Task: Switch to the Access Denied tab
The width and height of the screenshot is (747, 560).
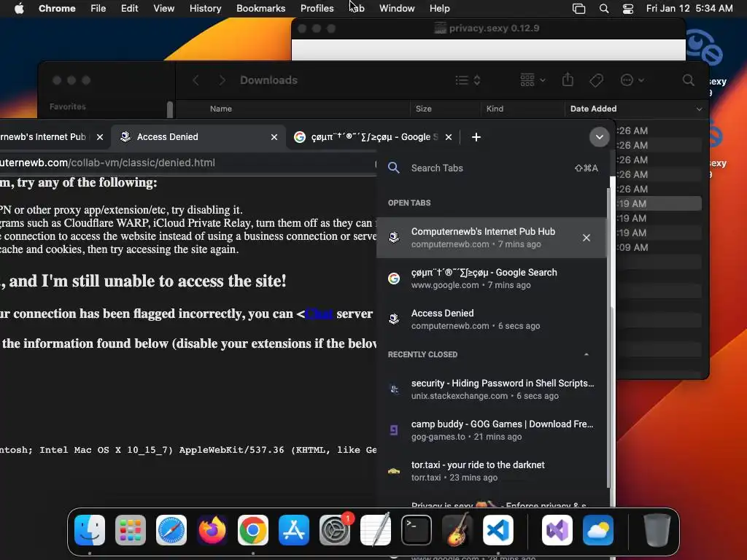Action: (198, 137)
